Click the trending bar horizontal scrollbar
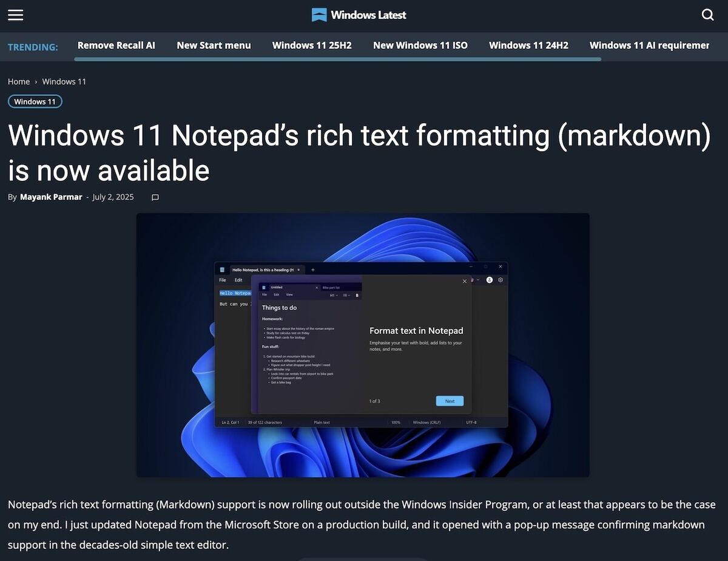Image resolution: width=728 pixels, height=561 pixels. coord(337,59)
